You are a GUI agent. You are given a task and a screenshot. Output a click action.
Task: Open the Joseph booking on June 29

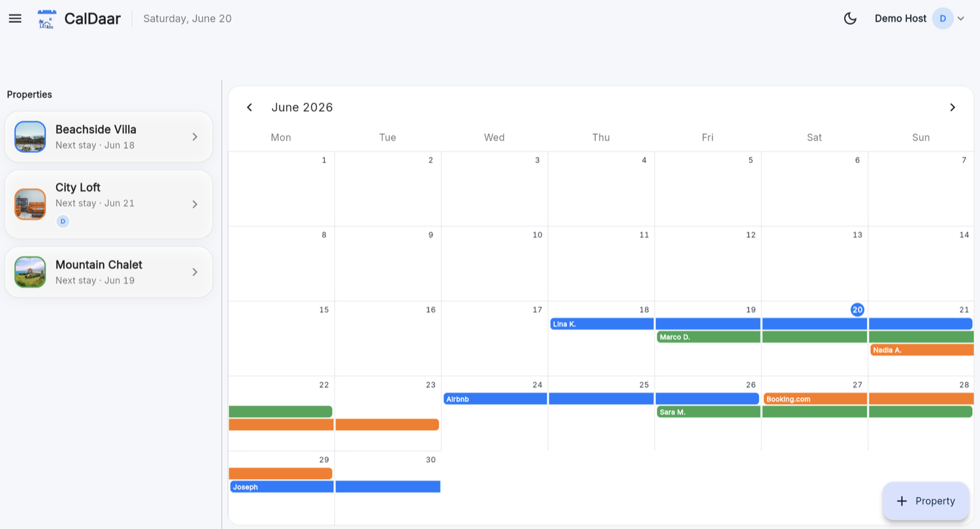(282, 486)
